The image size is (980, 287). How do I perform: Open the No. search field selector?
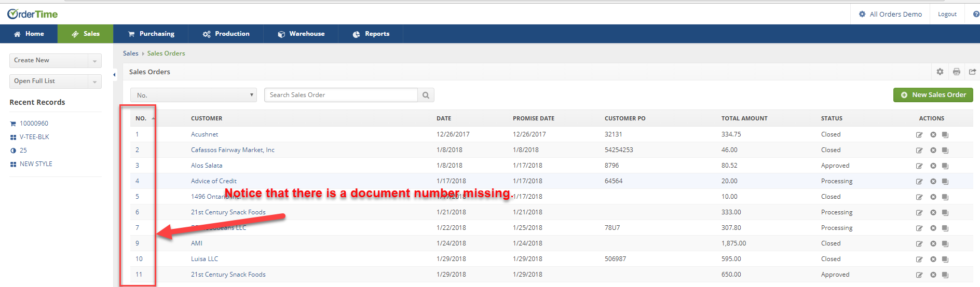tap(194, 95)
